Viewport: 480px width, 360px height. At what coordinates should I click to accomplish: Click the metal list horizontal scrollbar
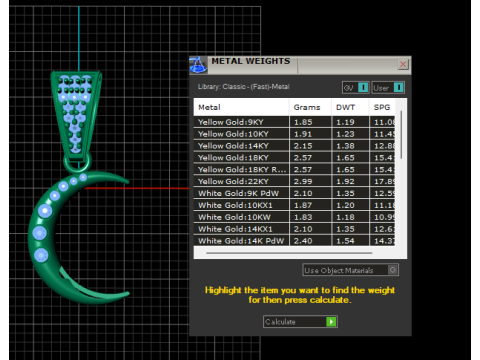[x=289, y=253]
